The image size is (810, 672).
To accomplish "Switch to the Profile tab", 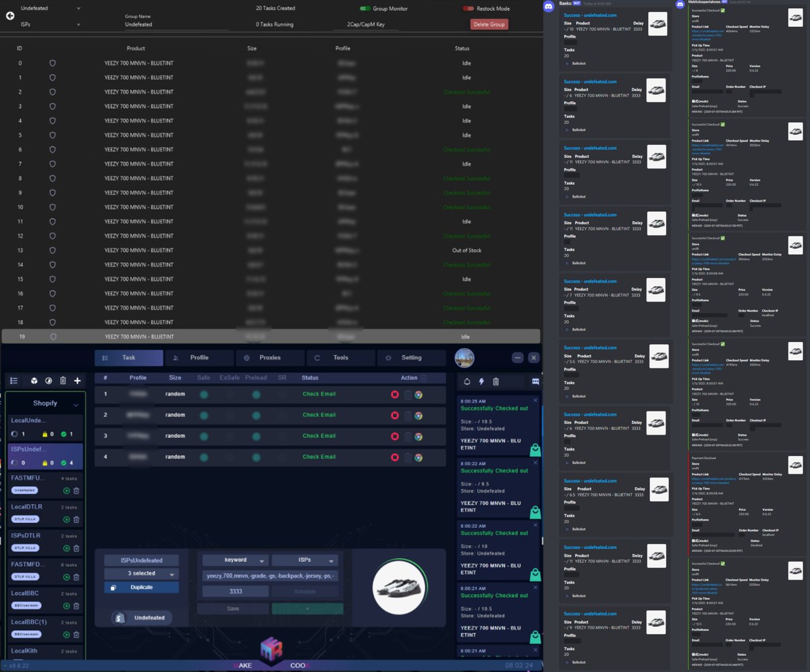I will [199, 358].
